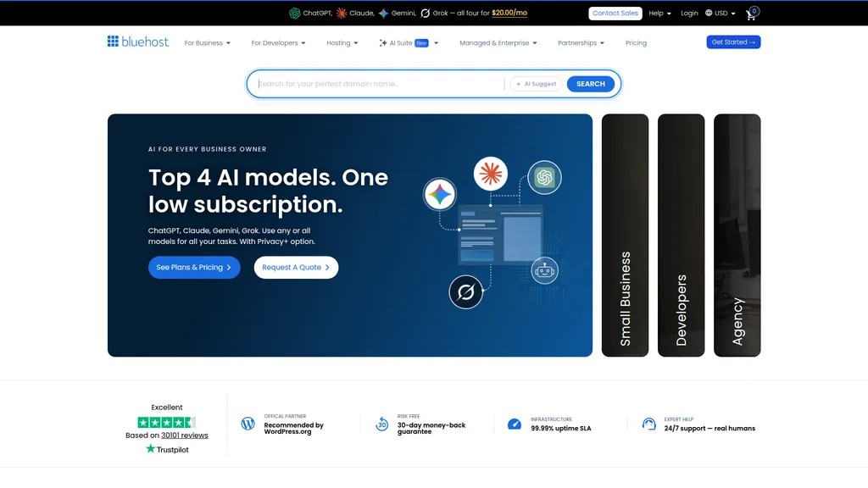Open the Partnerships dropdown
This screenshot has height=488, width=868.
pos(581,42)
